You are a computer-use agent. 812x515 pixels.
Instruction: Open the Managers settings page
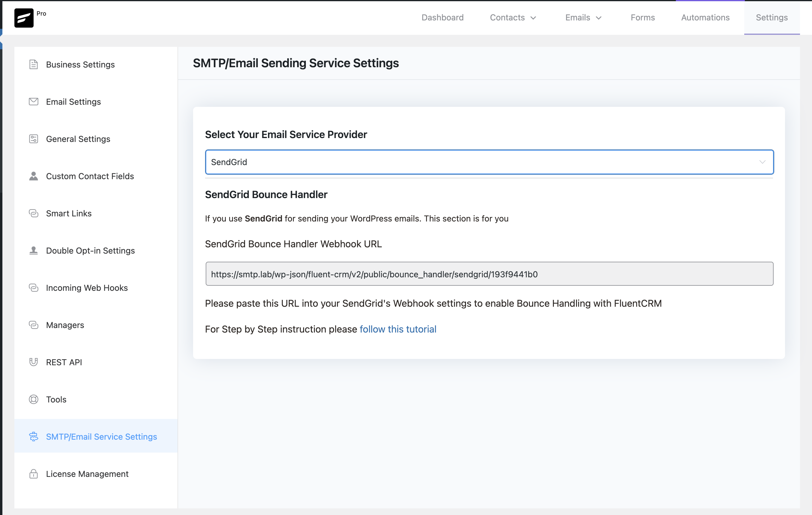[65, 325]
